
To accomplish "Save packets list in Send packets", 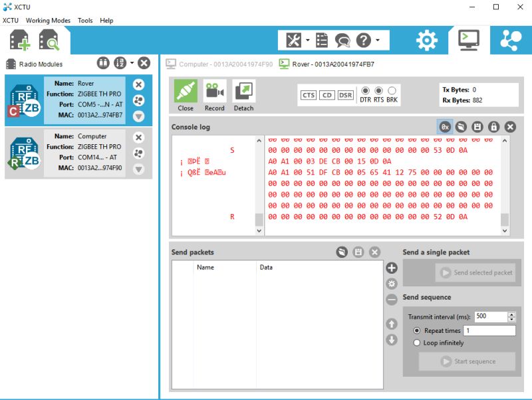I will tap(358, 252).
